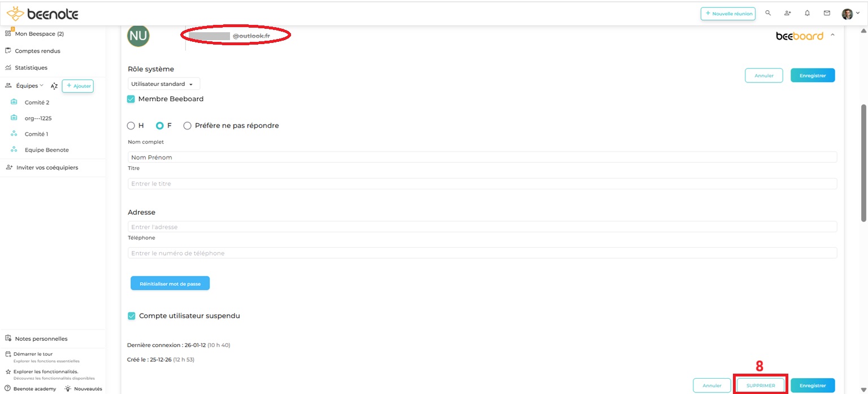Open Mon Beespace menu item
The height and width of the screenshot is (394, 868).
[x=39, y=34]
